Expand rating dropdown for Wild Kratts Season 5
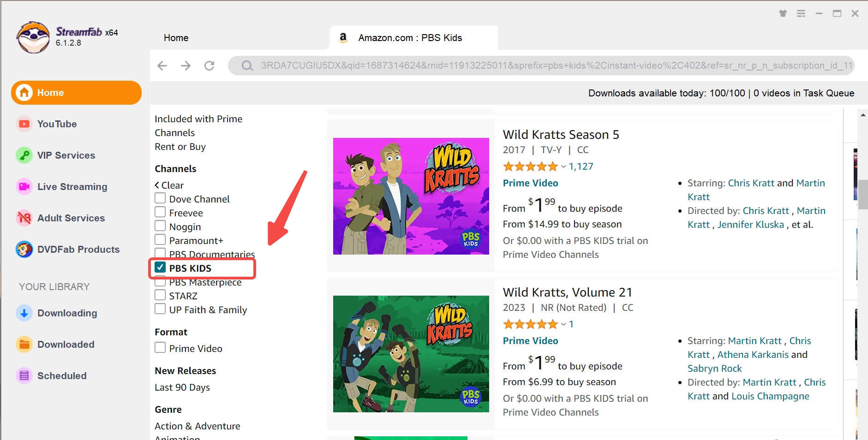This screenshot has width=868, height=440. point(563,166)
